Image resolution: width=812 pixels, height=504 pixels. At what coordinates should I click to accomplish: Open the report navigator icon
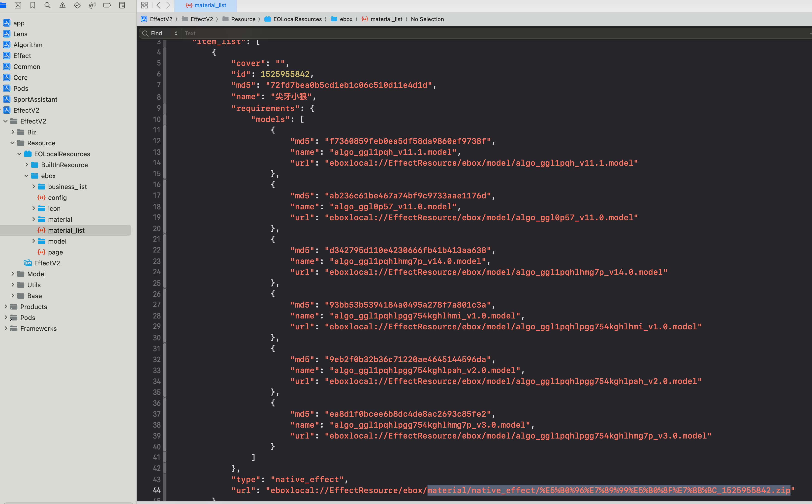tap(122, 5)
